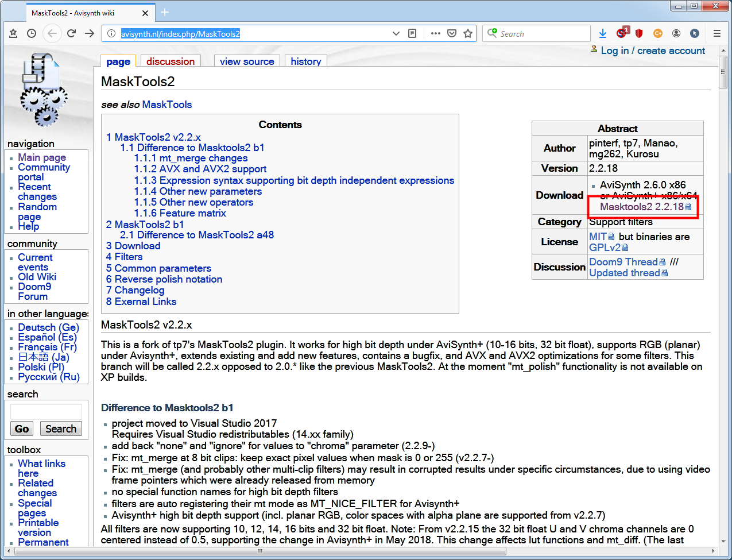Toggle reader view icon

(412, 33)
